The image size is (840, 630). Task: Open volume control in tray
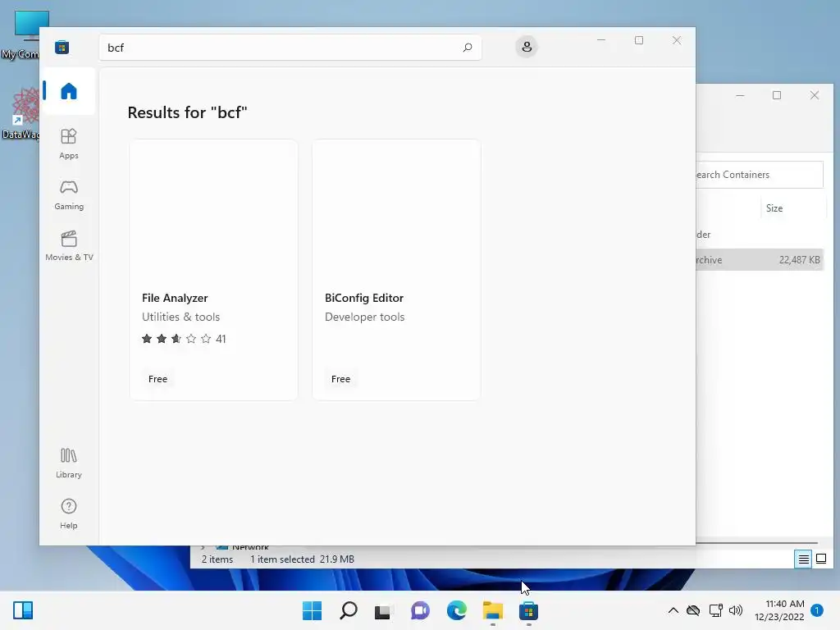(736, 610)
